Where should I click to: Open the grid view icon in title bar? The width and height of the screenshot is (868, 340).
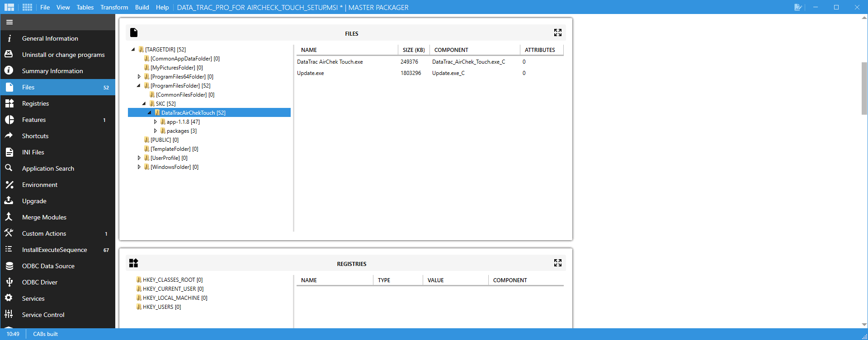click(27, 7)
